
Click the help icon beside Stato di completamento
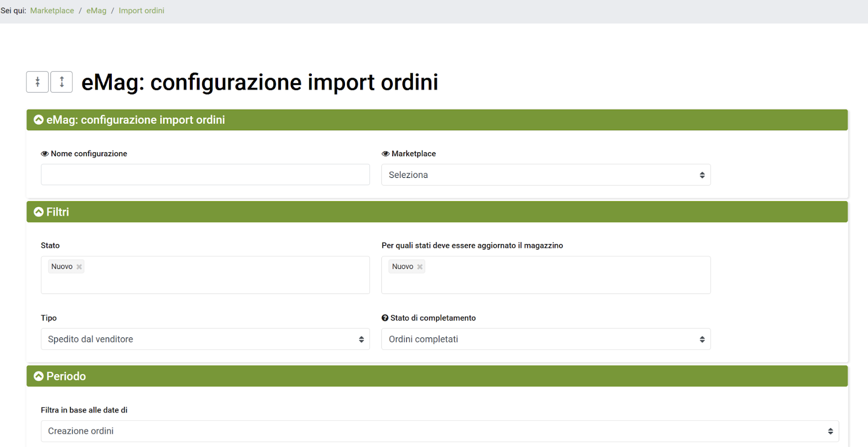point(385,318)
